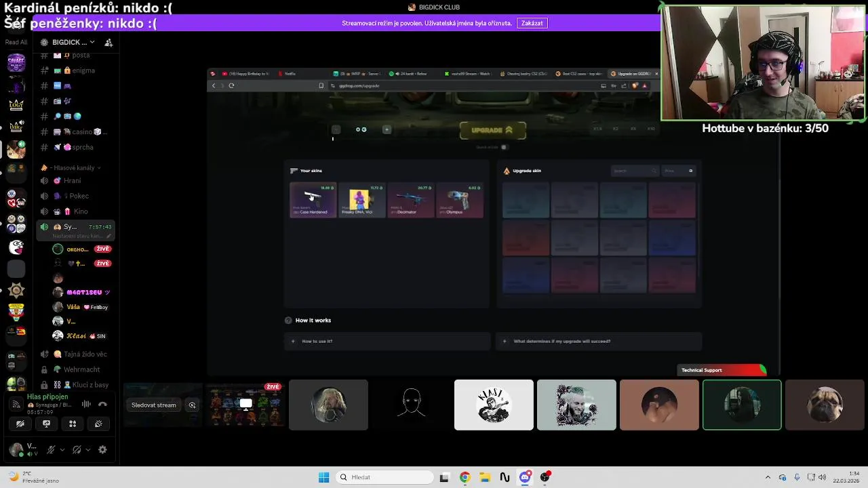Open the enigma text channel
This screenshot has height=488, width=868.
coord(76,70)
